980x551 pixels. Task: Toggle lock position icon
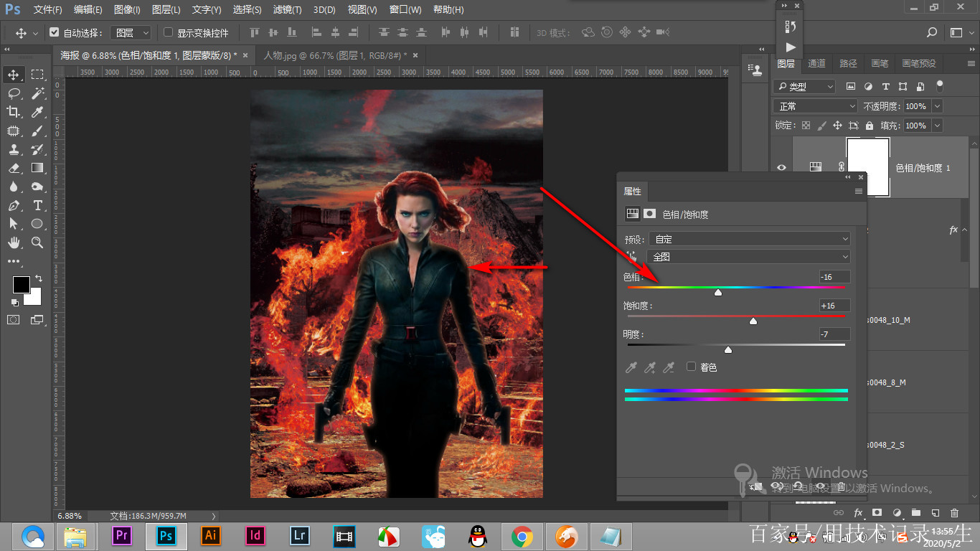click(837, 125)
